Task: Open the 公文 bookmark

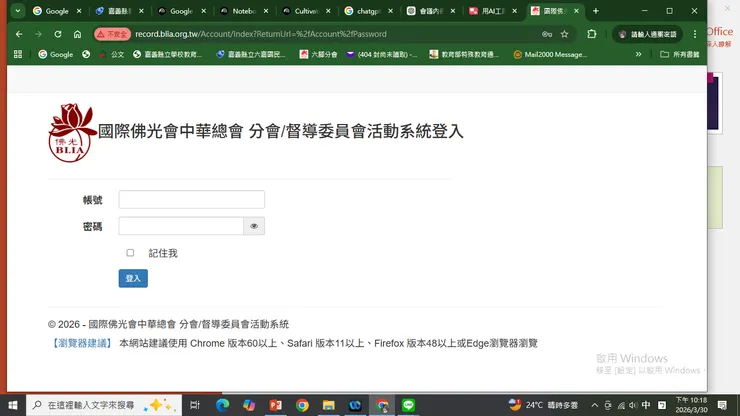Action: click(112, 54)
